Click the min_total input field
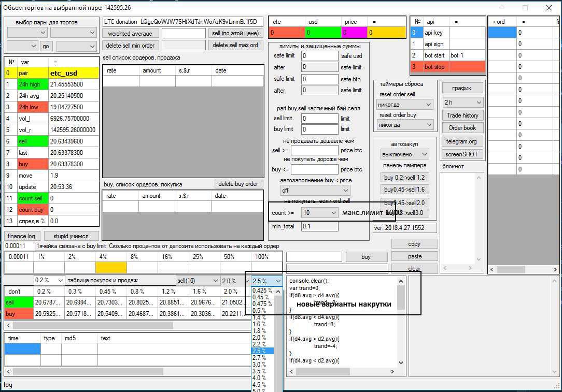The image size is (562, 392). tap(320, 226)
